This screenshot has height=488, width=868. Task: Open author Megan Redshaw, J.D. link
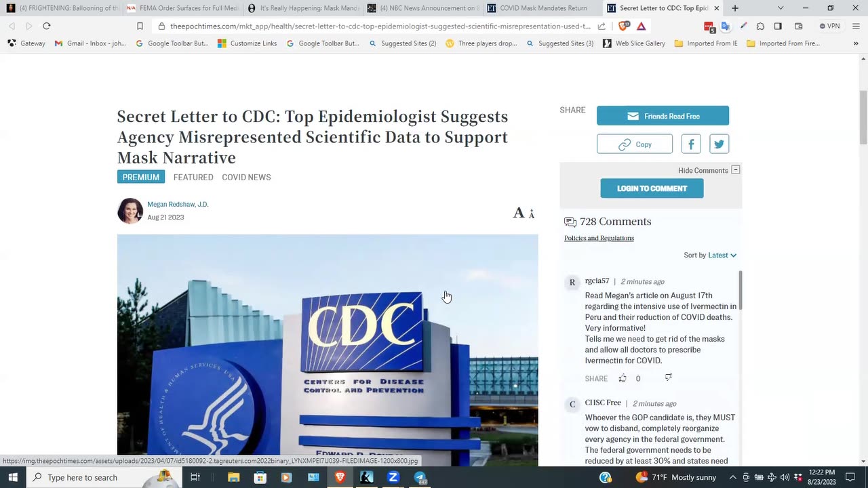point(178,204)
